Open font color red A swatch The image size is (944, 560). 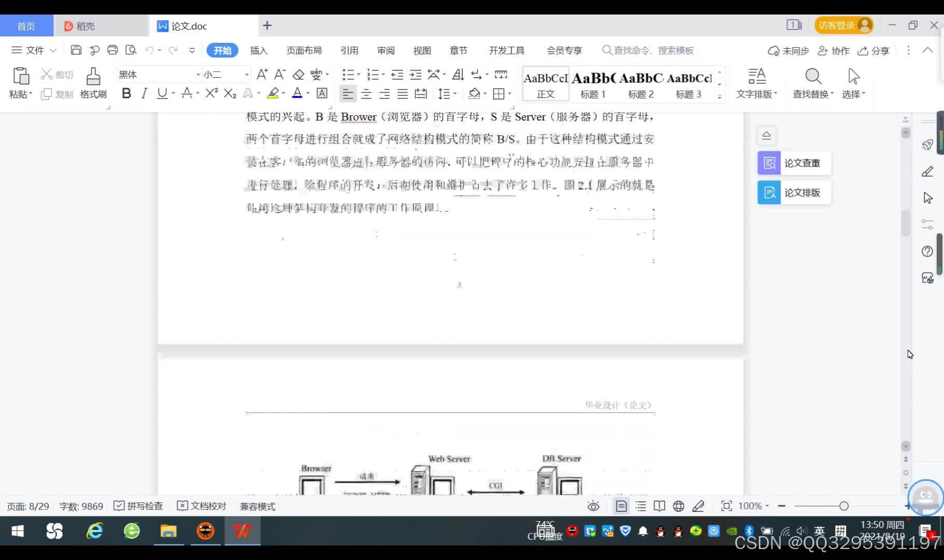tap(297, 93)
